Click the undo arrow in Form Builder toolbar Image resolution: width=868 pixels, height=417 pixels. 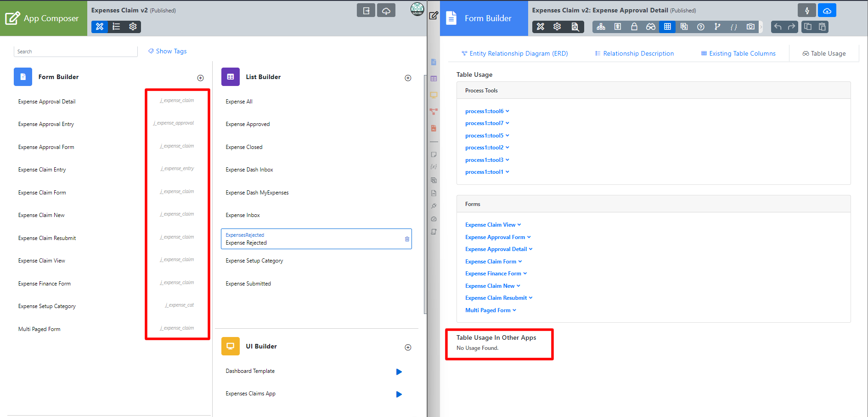click(x=778, y=27)
